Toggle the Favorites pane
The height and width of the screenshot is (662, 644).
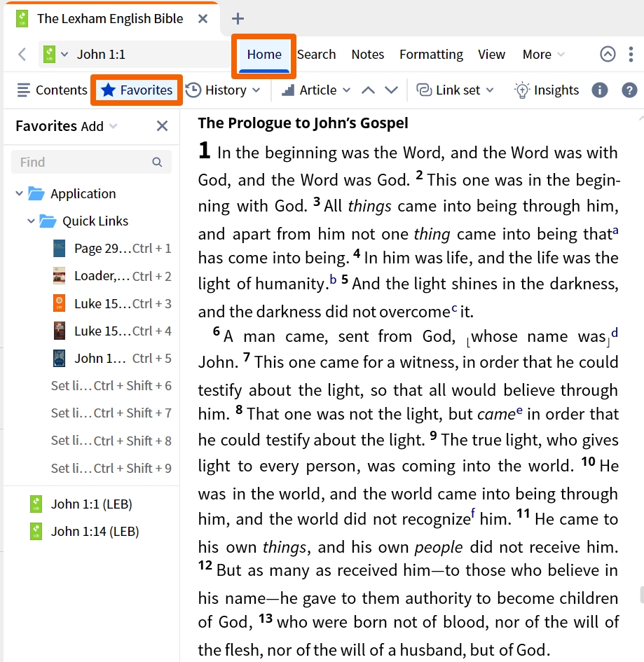[x=137, y=90]
